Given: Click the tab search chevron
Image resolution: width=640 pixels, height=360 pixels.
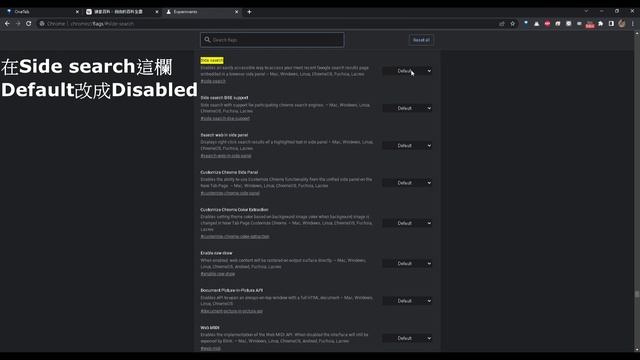Looking at the screenshot, I should pos(586,11).
